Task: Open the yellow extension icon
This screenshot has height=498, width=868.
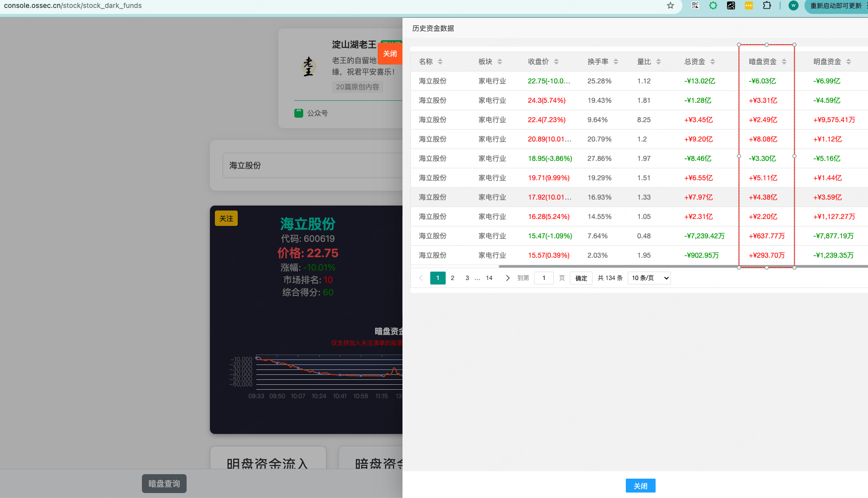Action: [749, 5]
